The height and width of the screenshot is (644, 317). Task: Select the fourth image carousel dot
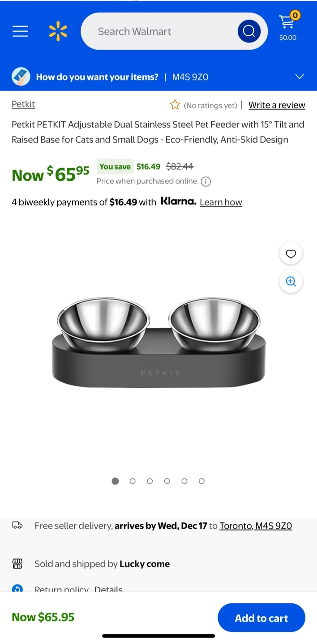[167, 481]
